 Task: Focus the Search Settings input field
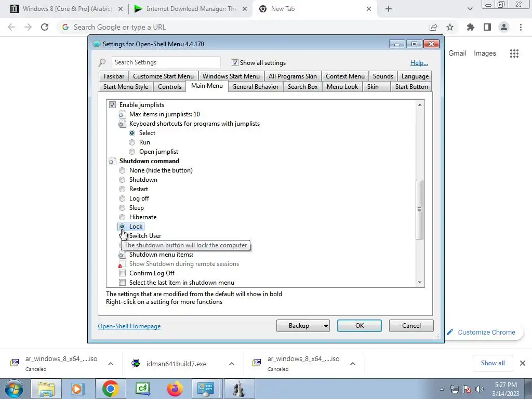click(166, 62)
